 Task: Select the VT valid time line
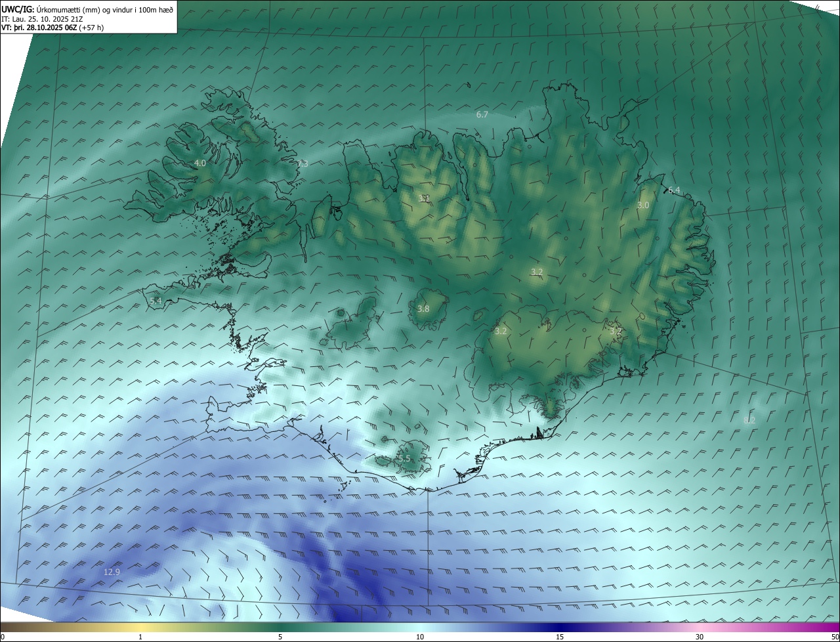52,28
